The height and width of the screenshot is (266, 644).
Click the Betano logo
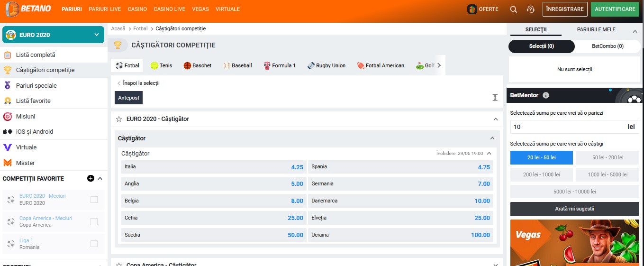pos(29,9)
